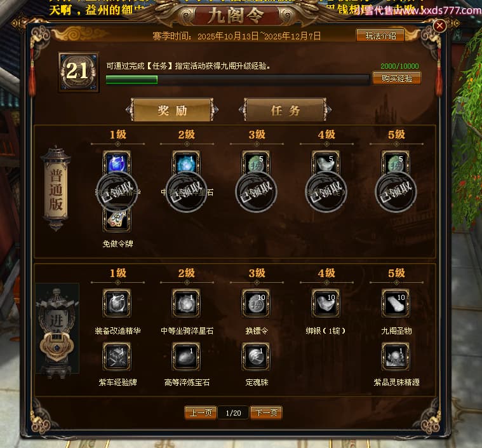
Task: Close the 九阁令 panel with the red X
Action: tap(439, 25)
